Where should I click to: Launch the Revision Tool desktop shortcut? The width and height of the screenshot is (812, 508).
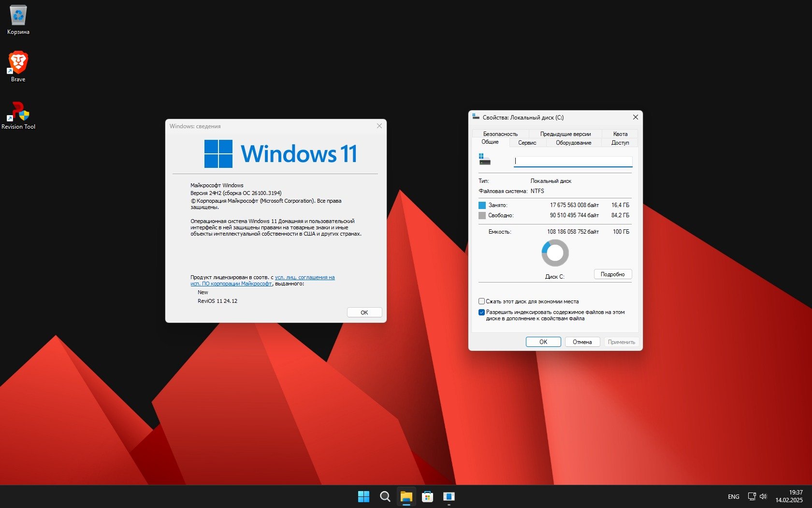pyautogui.click(x=18, y=114)
